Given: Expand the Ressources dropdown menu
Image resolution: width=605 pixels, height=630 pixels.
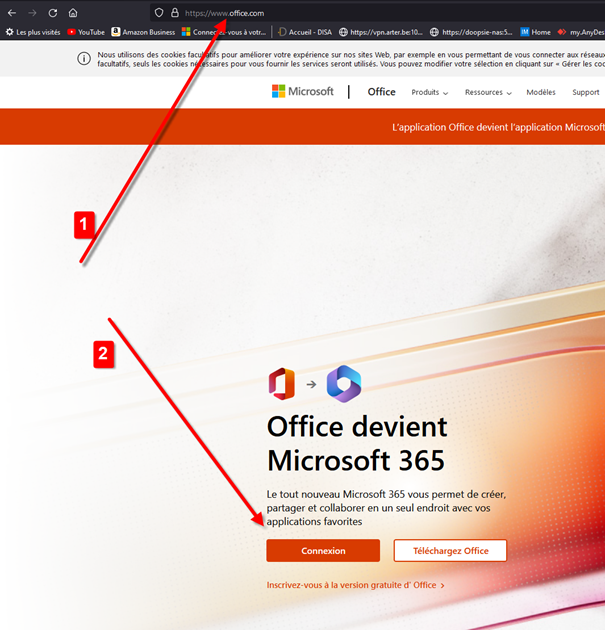Looking at the screenshot, I should pyautogui.click(x=488, y=92).
